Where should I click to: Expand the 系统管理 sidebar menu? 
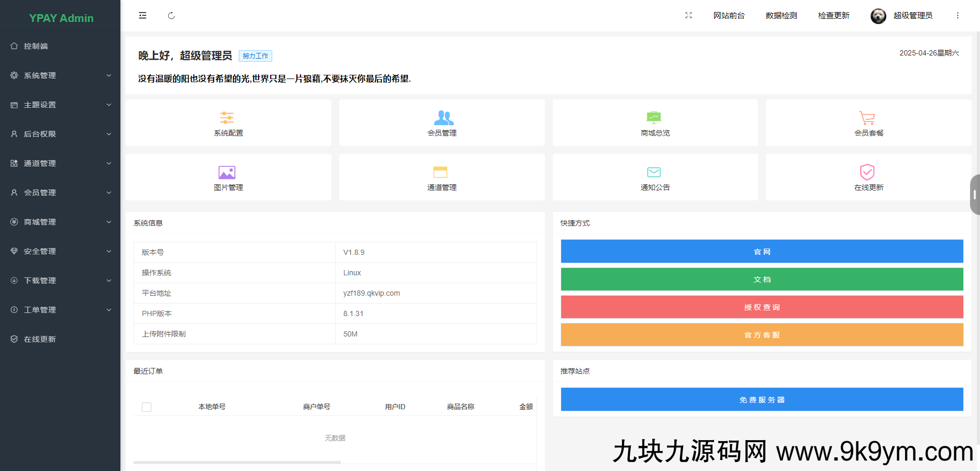point(60,75)
